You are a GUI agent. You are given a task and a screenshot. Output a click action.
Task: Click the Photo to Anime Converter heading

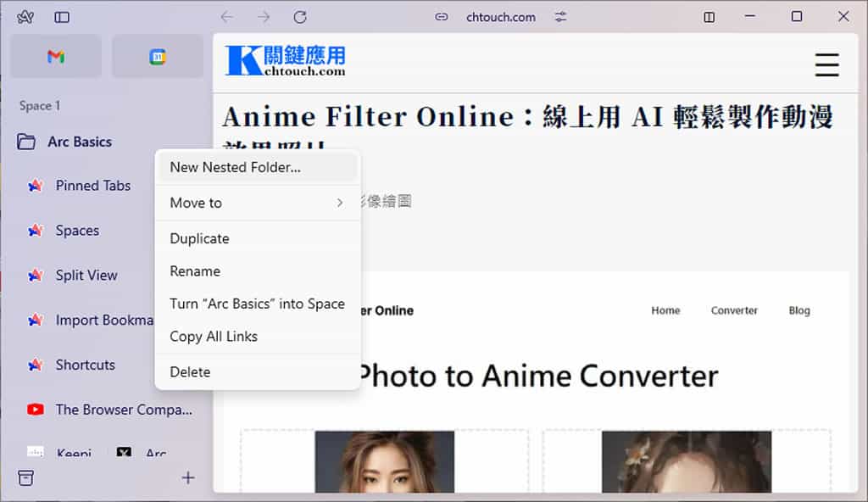click(x=537, y=376)
